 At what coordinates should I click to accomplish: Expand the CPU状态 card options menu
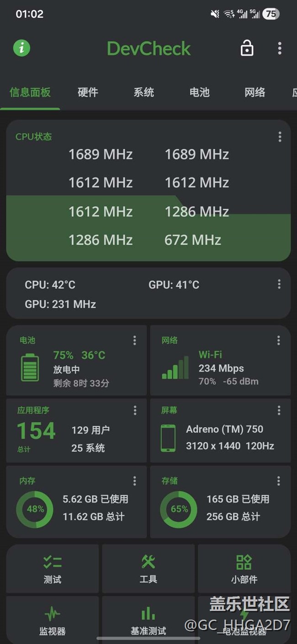280,137
